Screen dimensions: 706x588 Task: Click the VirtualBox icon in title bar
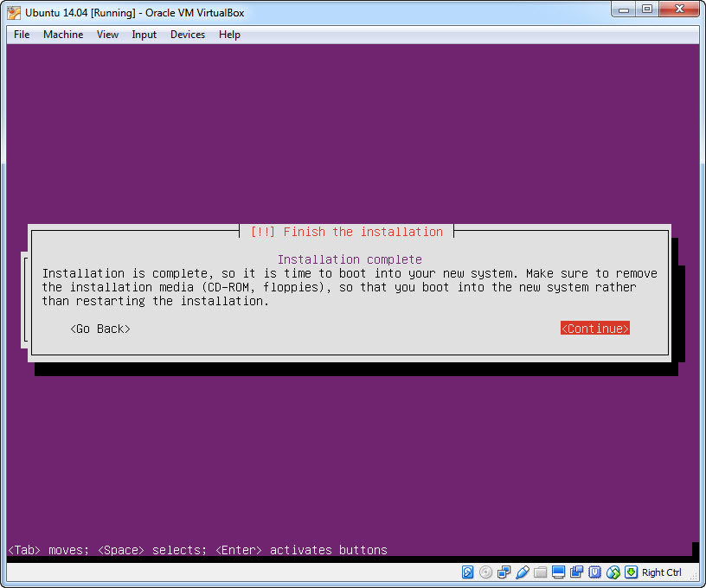click(x=14, y=13)
